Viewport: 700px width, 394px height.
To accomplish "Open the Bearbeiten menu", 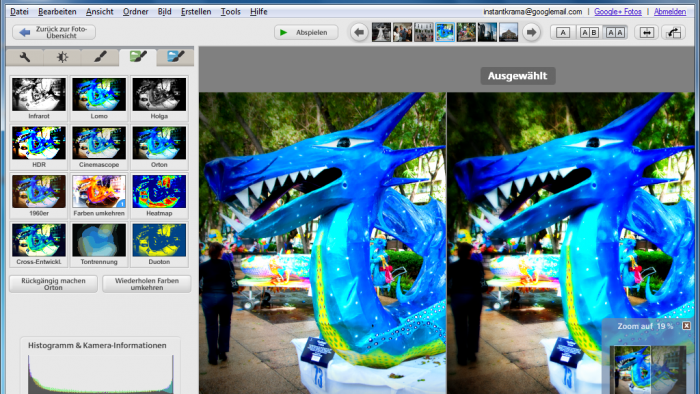I will [x=57, y=12].
